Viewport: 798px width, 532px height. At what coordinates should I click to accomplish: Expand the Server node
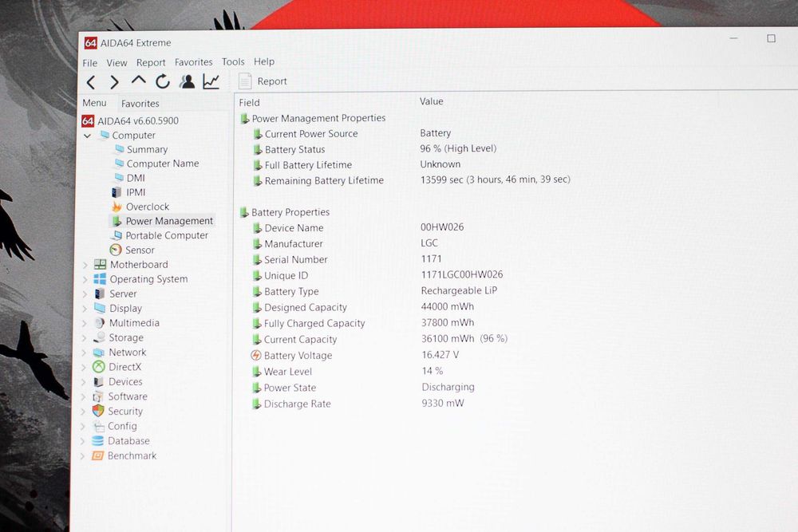pyautogui.click(x=85, y=294)
